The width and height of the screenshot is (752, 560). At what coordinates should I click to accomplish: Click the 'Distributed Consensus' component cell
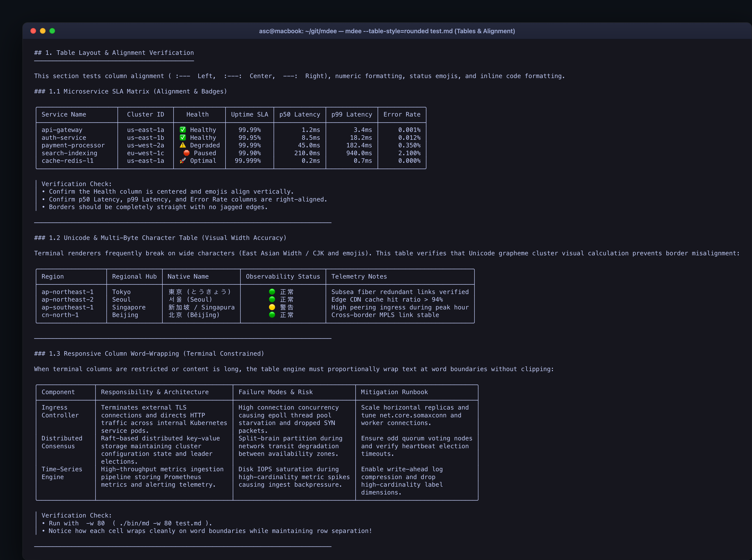point(62,442)
